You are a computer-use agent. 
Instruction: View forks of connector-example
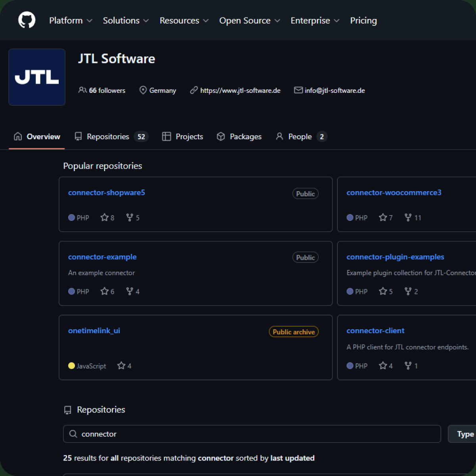[x=133, y=291]
